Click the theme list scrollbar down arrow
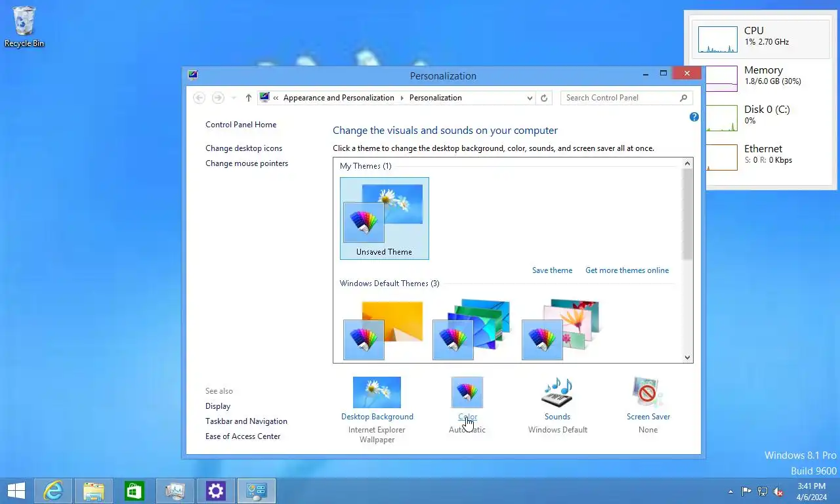Image resolution: width=840 pixels, height=504 pixels. pos(688,358)
